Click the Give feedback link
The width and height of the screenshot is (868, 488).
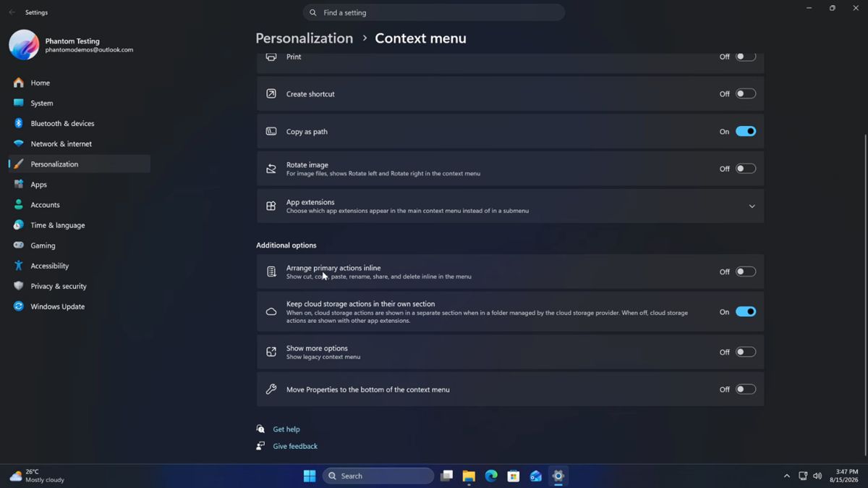point(295,446)
